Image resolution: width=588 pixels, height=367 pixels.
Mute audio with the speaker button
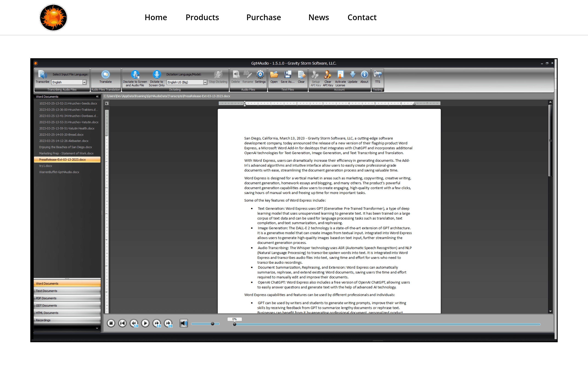point(184,323)
